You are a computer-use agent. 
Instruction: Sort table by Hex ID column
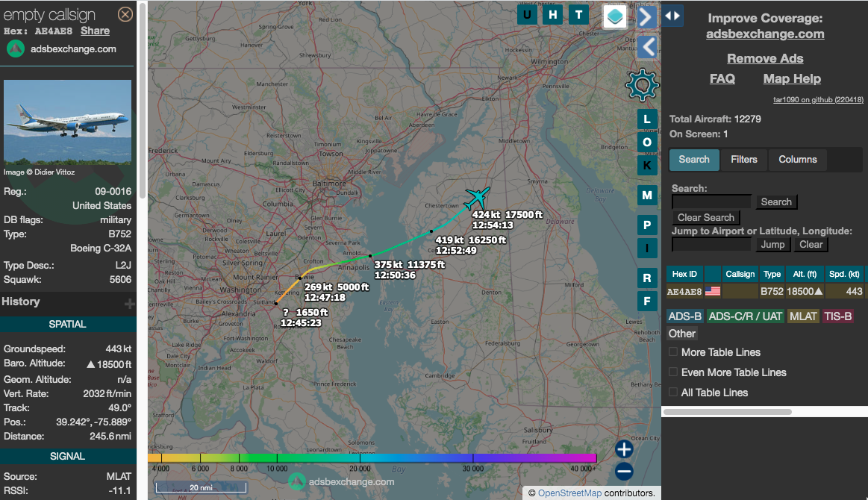click(684, 274)
